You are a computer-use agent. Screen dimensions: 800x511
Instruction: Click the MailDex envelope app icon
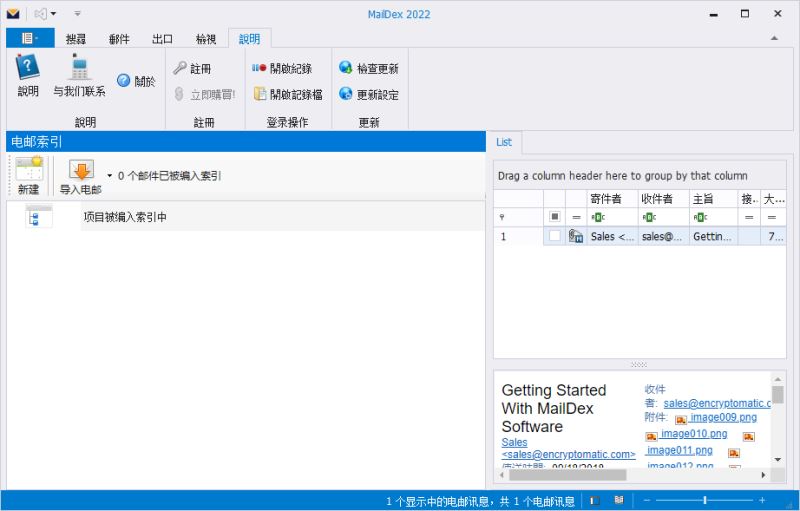click(x=13, y=14)
